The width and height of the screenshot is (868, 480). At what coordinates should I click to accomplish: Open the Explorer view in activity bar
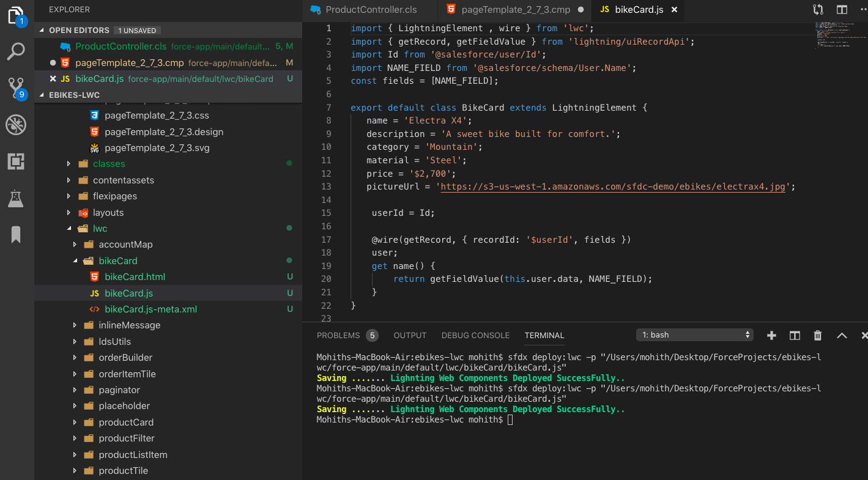pos(16,15)
